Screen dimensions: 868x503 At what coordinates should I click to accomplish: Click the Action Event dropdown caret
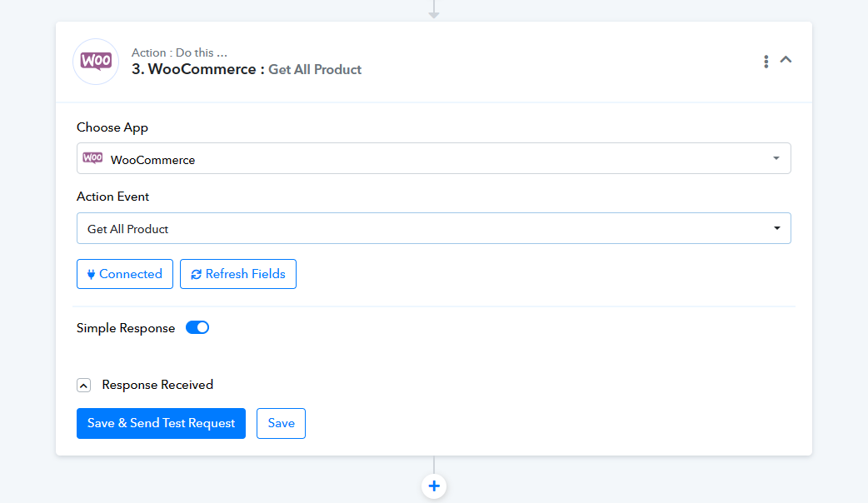pos(776,228)
